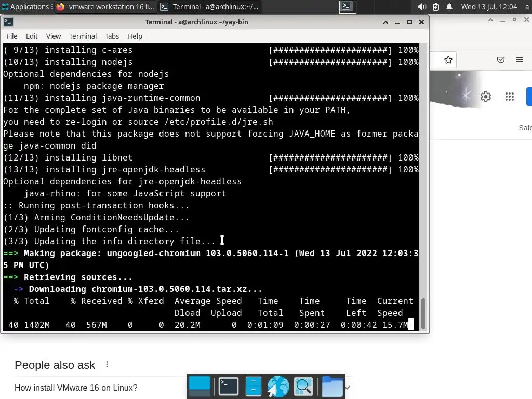Viewport: 532px width, 399px height.
Task: Open the Firefox hamburger application menu
Action: pyautogui.click(x=520, y=60)
